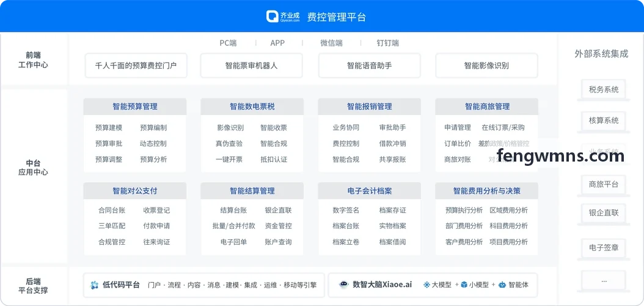Click the 数智大脑 Xiaoe.ai robot icon
This screenshot has height=306, width=644.
pyautogui.click(x=344, y=285)
